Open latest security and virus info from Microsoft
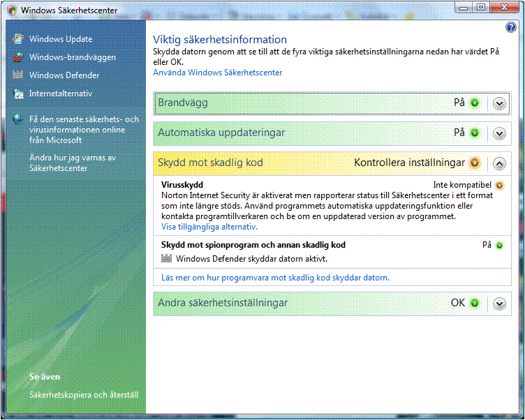 (x=84, y=130)
